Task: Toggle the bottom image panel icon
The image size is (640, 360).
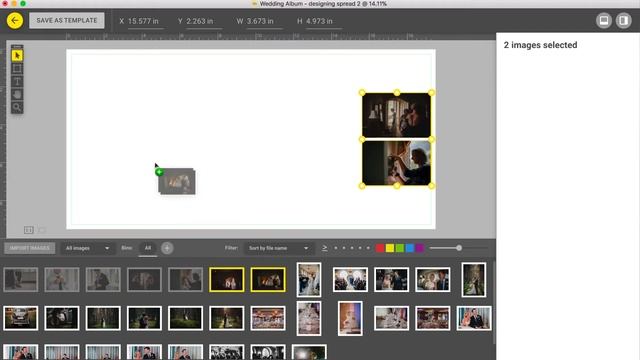Action: [604, 20]
